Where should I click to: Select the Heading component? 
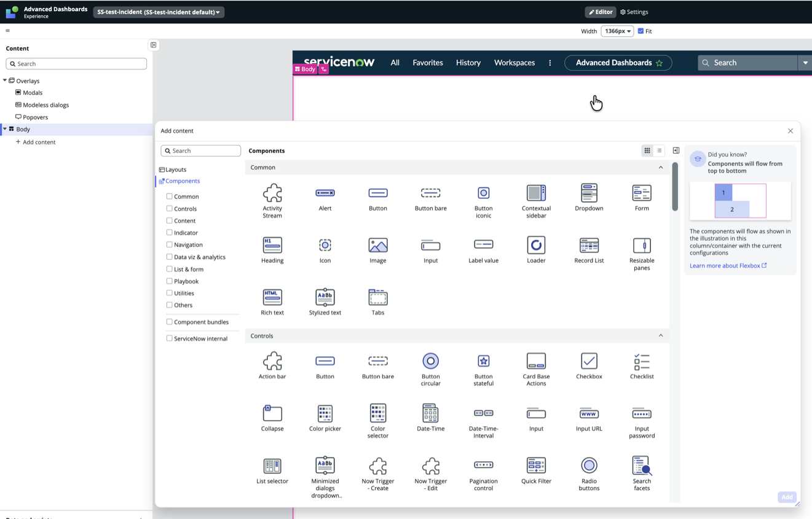(272, 249)
